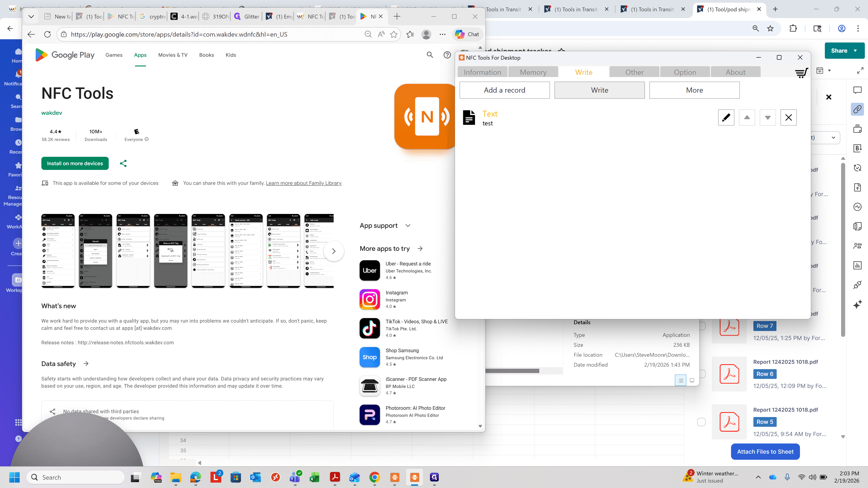The image size is (868, 488).
Task: Move the Text record down
Action: pos(768,117)
